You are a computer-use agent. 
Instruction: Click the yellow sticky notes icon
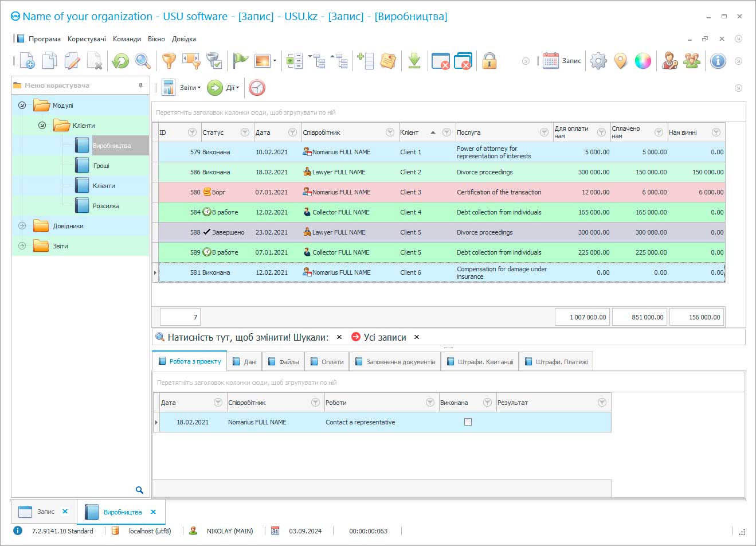[x=388, y=61]
